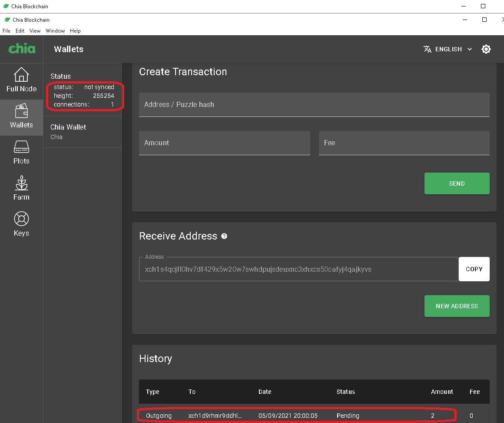Click the Receive Address help question mark
Screen dimensions: 504x423
tap(224, 236)
